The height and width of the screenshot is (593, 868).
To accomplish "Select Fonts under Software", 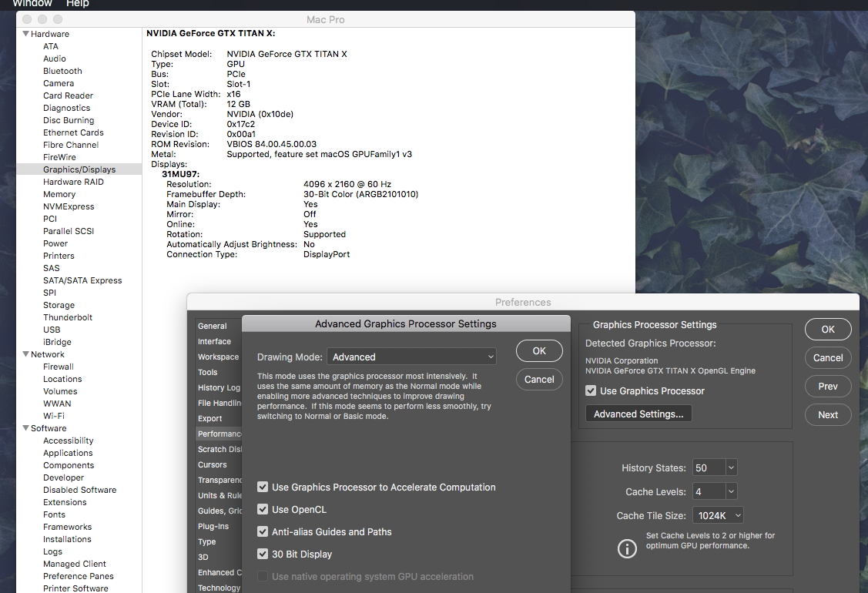I will [54, 514].
